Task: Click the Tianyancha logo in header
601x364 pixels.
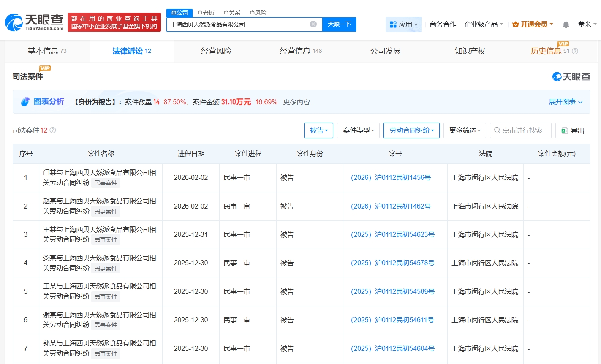Action: [x=34, y=22]
